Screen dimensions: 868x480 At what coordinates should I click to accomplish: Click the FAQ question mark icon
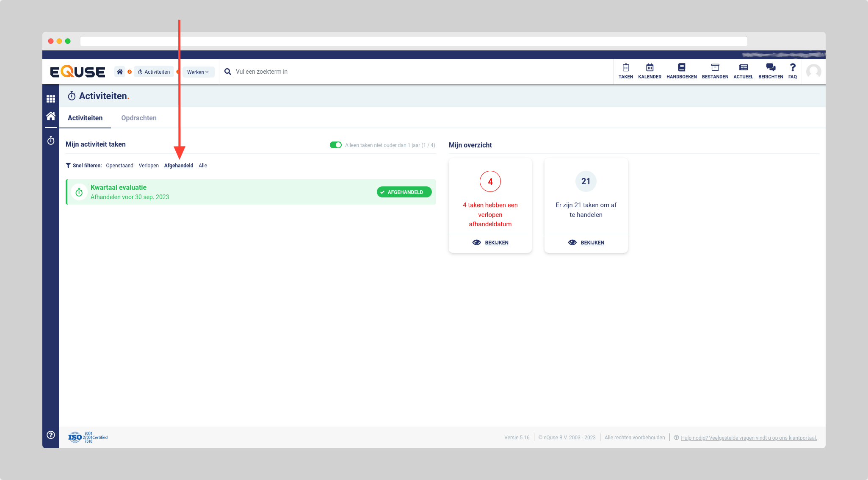click(793, 71)
